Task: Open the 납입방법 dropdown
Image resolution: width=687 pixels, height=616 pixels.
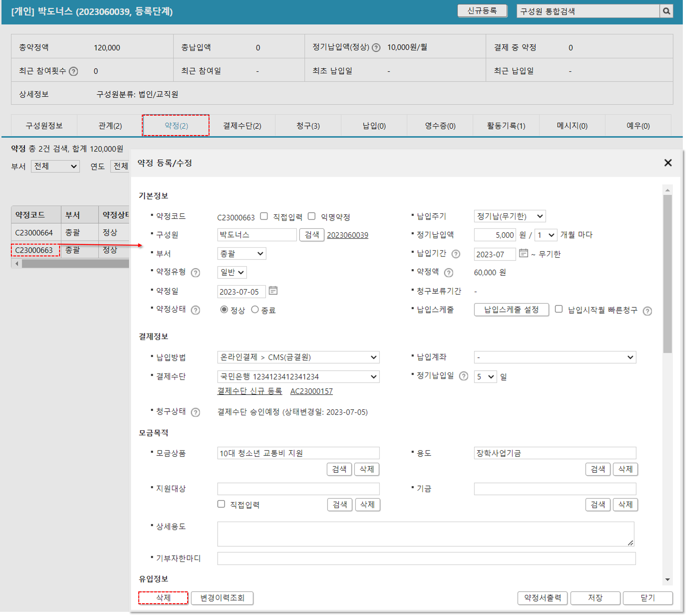Action: click(x=299, y=357)
